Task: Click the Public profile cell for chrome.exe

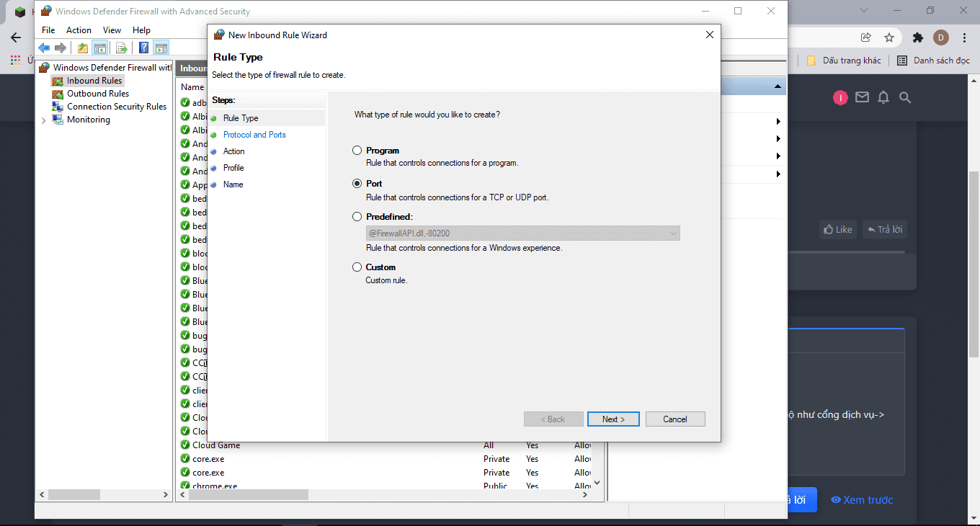Action: click(x=496, y=486)
